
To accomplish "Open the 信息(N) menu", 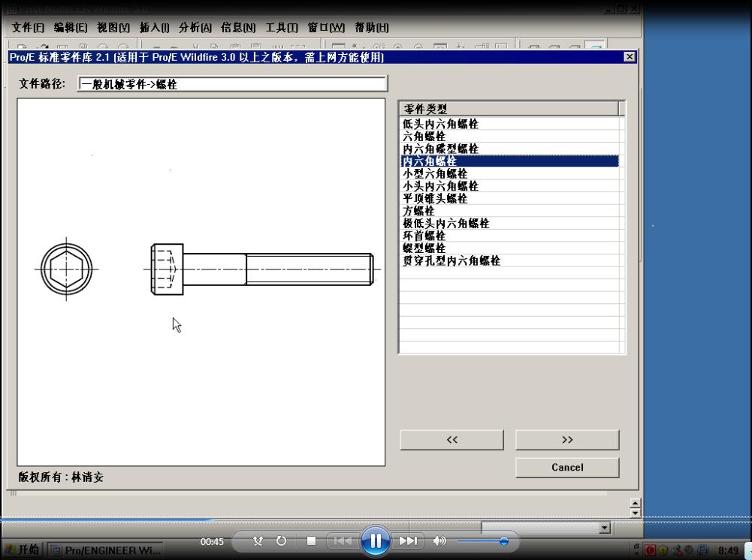I will (x=238, y=28).
